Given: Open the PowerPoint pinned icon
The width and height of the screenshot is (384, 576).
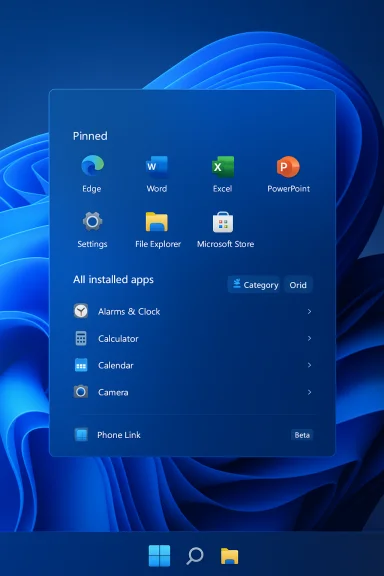Looking at the screenshot, I should click(x=288, y=166).
